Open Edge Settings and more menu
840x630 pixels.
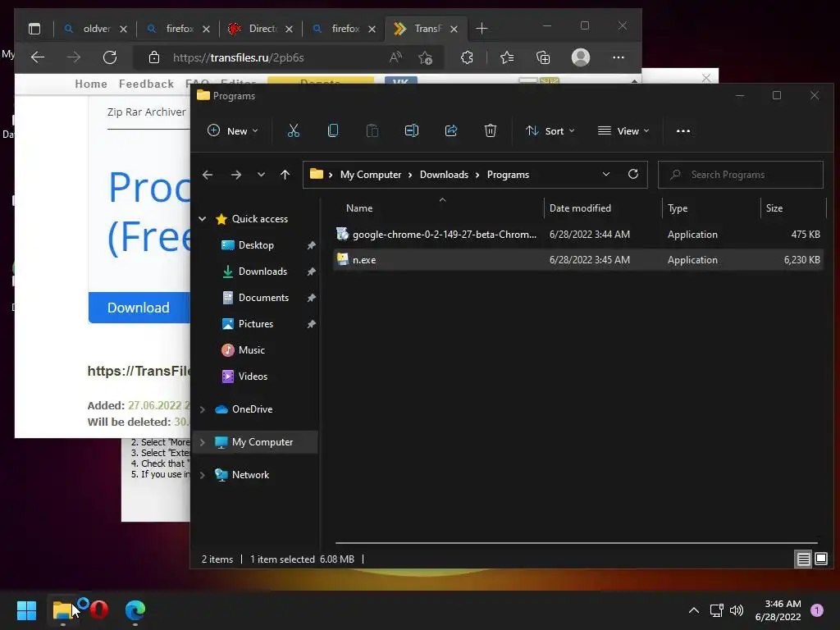coord(619,57)
